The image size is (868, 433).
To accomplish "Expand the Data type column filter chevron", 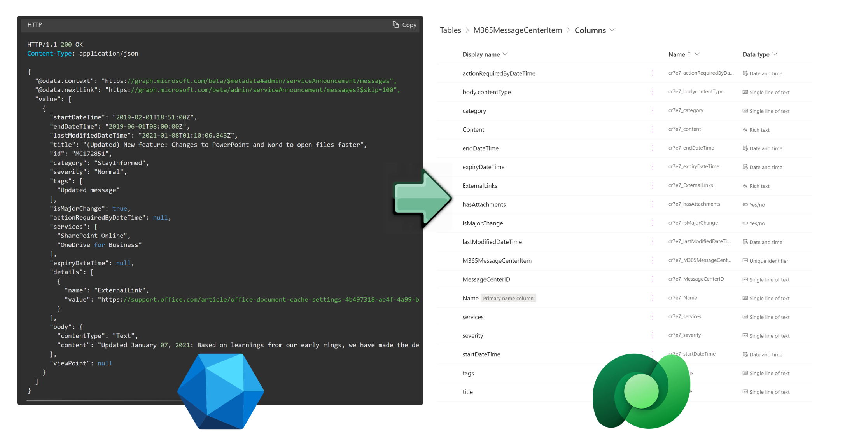I will coord(775,54).
